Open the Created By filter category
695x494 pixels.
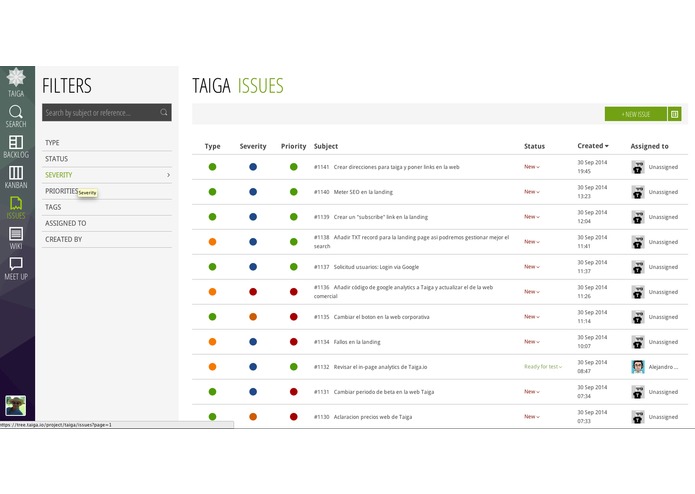(107, 239)
